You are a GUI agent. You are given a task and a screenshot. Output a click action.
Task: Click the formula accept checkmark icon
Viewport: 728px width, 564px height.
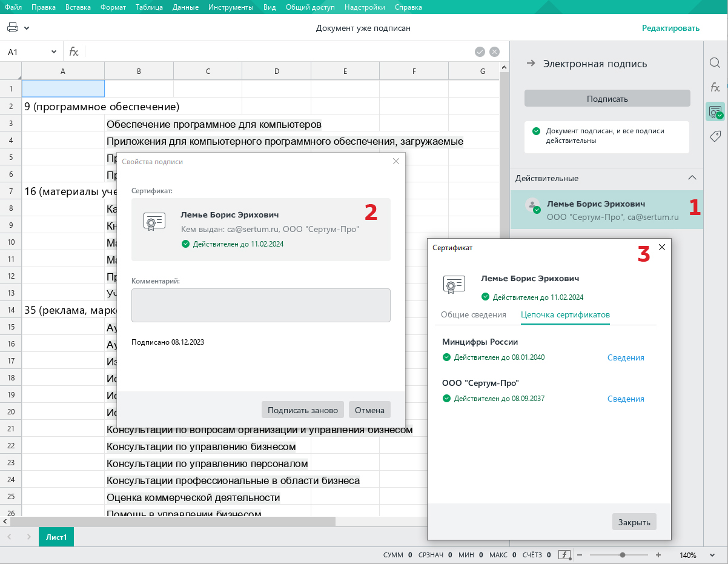coord(480,52)
